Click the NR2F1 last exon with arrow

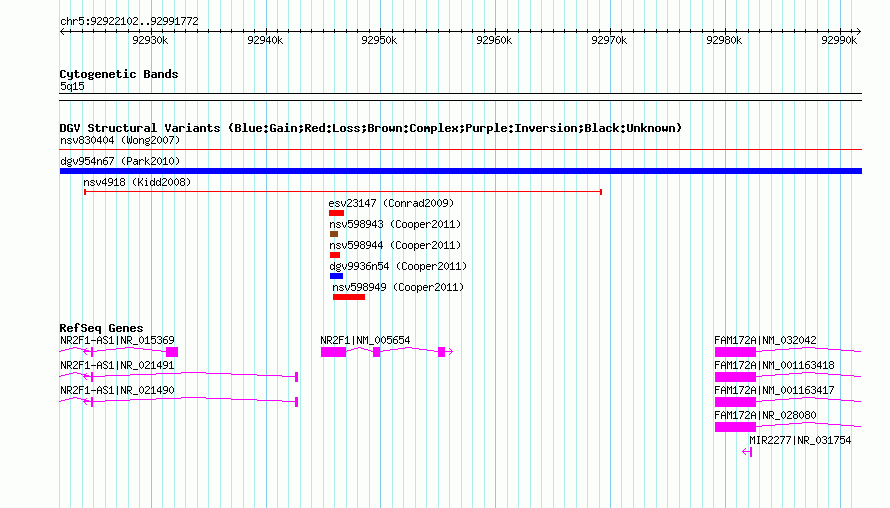pos(445,352)
